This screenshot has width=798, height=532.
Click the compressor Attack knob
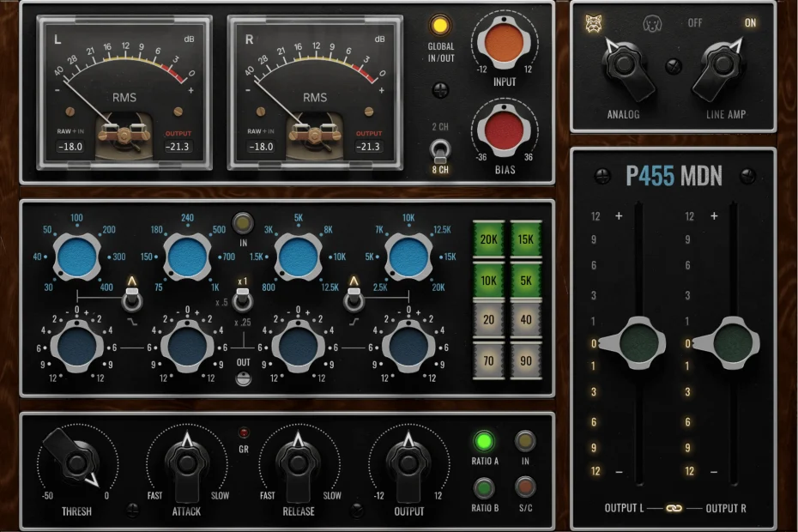(187, 464)
